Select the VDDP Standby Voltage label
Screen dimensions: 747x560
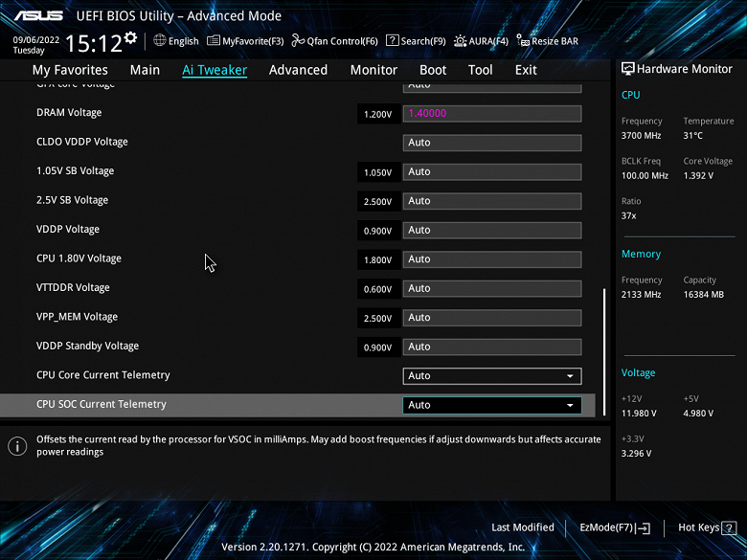88,347
